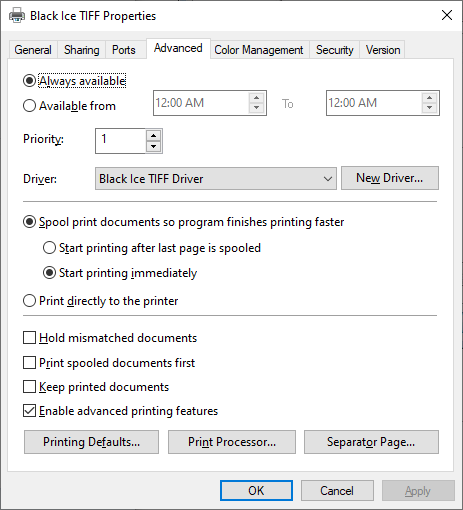Go to the Security tab
463x510 pixels.
click(334, 50)
